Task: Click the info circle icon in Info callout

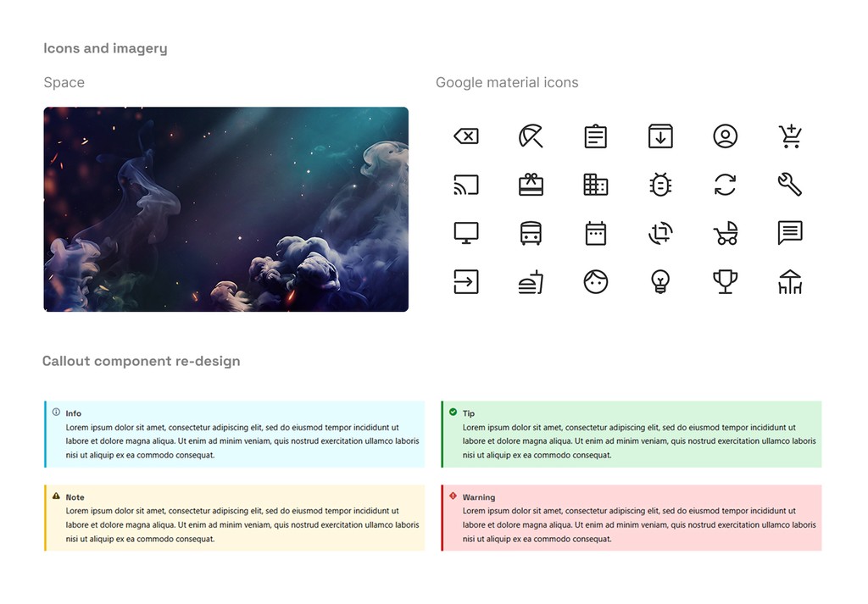Action: coord(56,412)
